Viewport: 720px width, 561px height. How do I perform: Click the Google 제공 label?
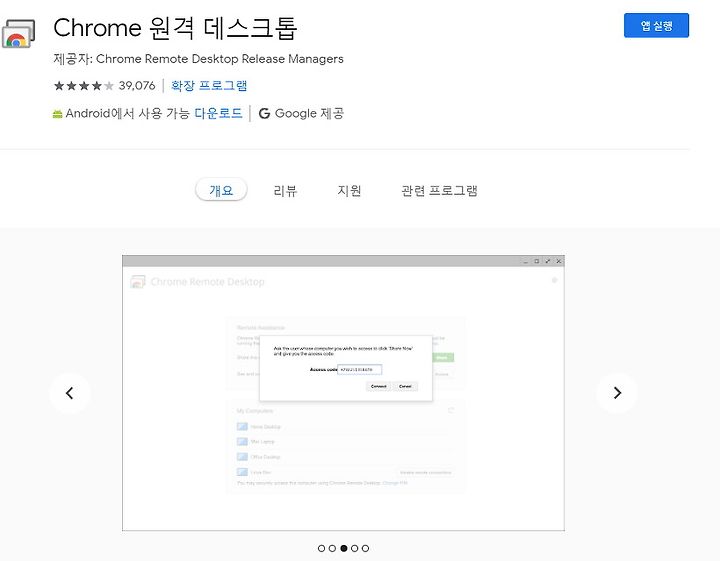(309, 113)
